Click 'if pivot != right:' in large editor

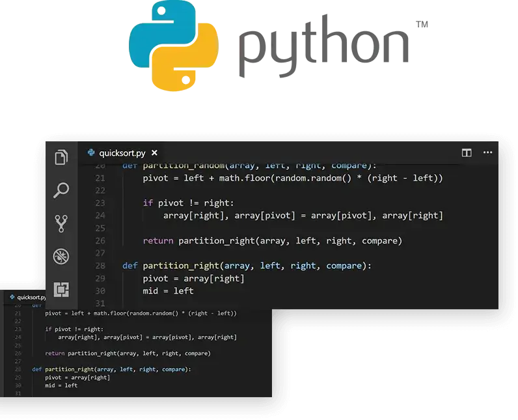188,203
